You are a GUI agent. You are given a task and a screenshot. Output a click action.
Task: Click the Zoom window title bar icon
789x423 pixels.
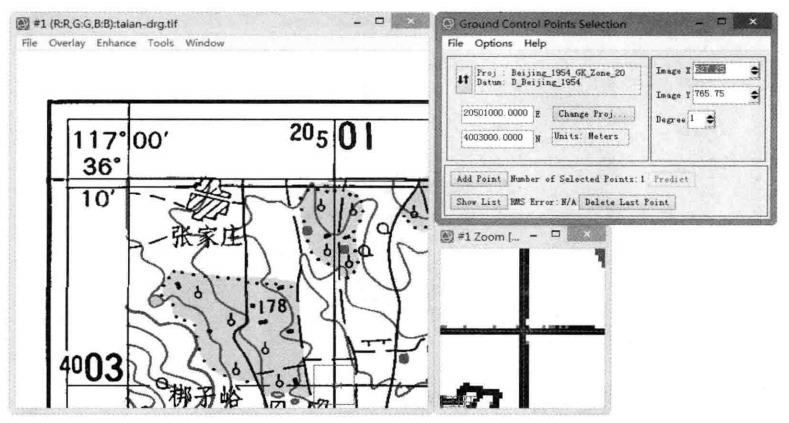pos(448,235)
